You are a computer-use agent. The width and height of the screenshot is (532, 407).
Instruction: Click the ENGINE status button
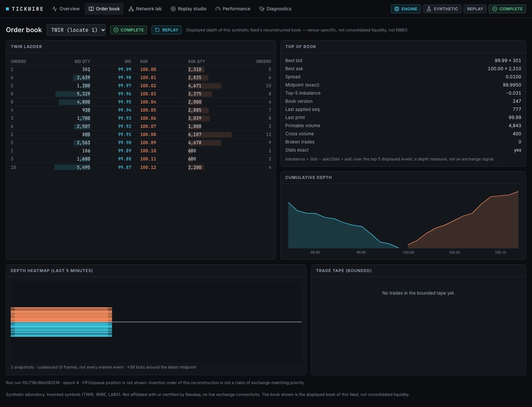point(406,9)
